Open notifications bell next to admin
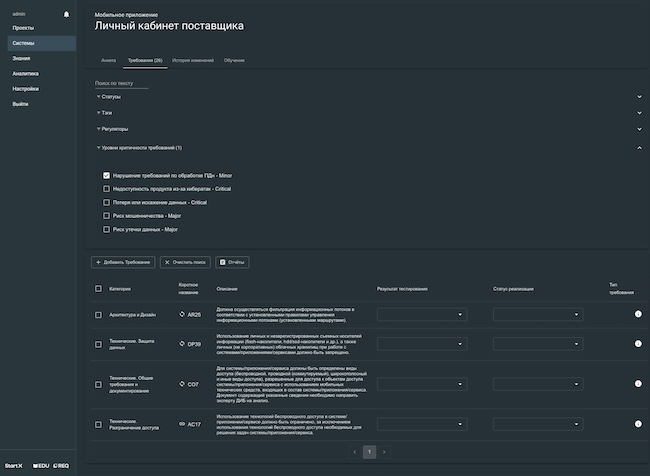Screen dimensions: 650x476 tap(66, 14)
